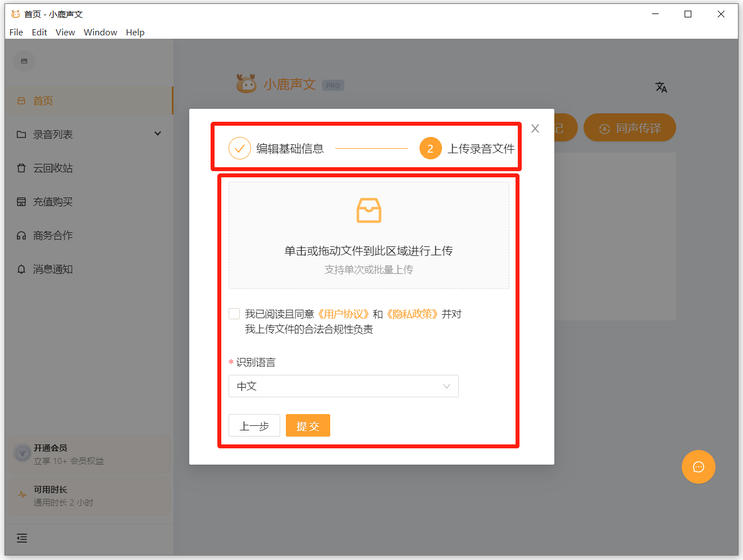Open the 识别语言 dropdown showing 中文
This screenshot has width=743, height=560.
click(344, 386)
